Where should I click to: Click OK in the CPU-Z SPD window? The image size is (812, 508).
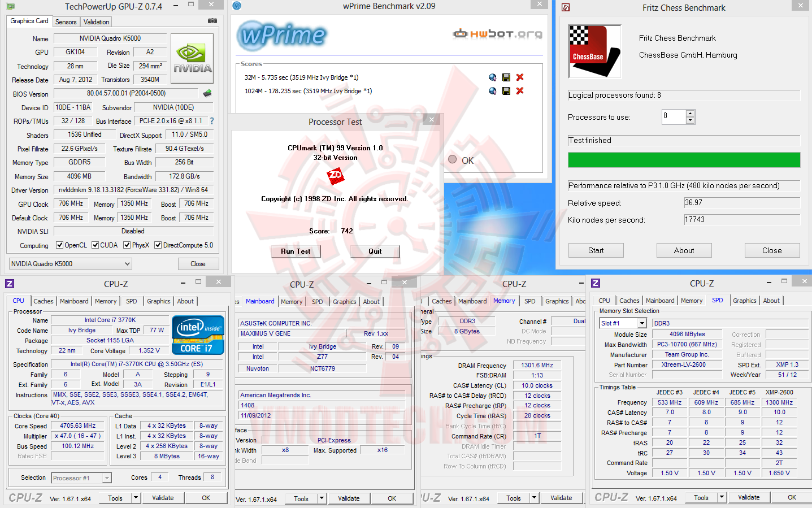coord(792,497)
